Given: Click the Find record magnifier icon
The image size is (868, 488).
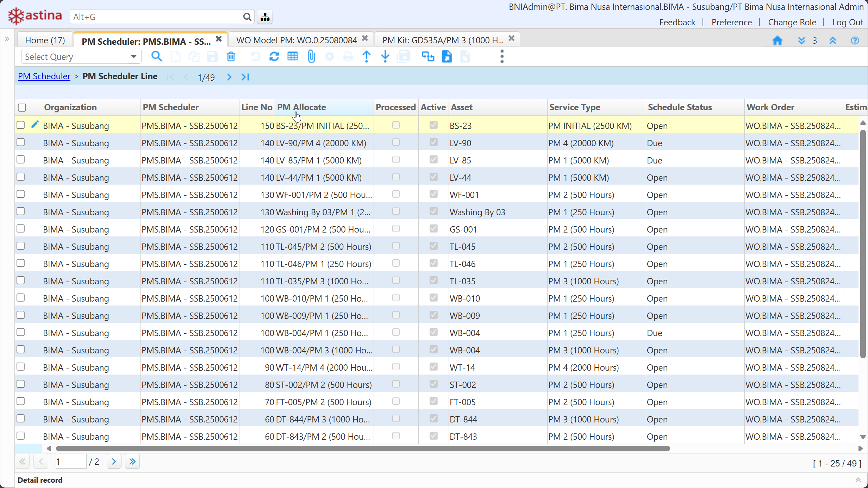Looking at the screenshot, I should pyautogui.click(x=157, y=57).
